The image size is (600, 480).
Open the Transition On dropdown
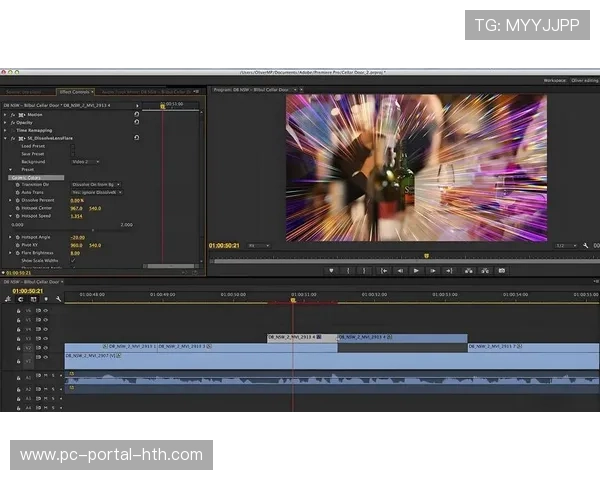coord(96,184)
